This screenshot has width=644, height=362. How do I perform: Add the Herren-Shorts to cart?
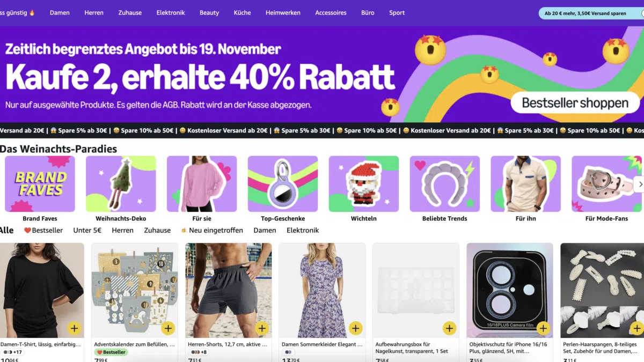click(x=262, y=328)
